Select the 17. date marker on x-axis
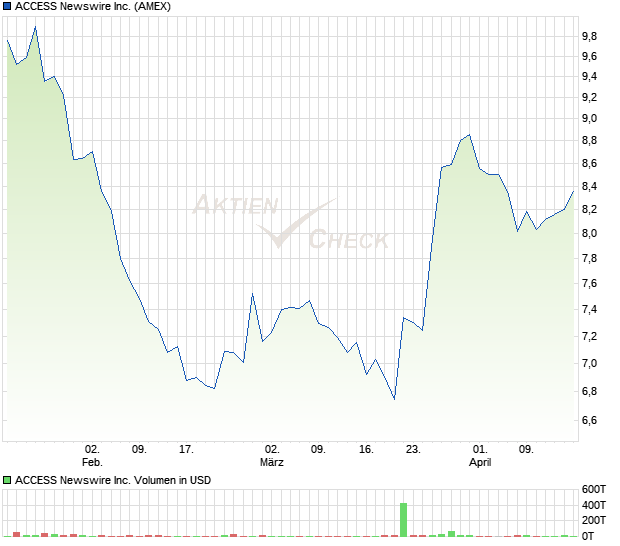This screenshot has height=546, width=620. click(185, 450)
